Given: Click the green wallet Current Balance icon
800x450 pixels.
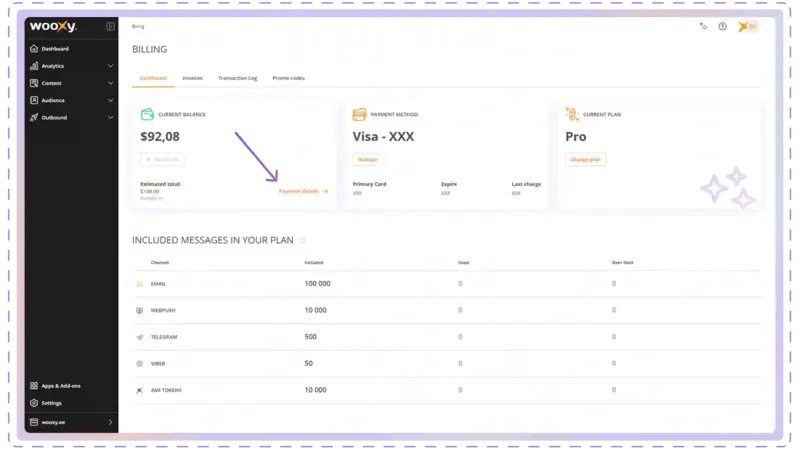Looking at the screenshot, I should [147, 114].
